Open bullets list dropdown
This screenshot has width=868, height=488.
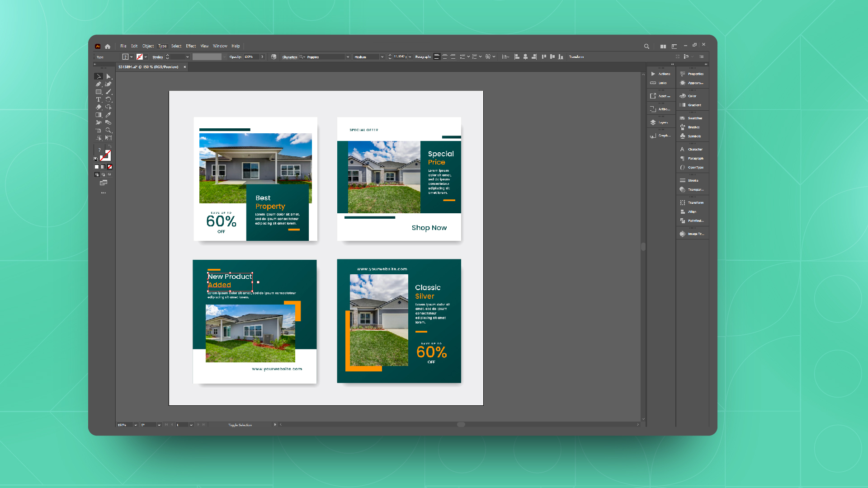(468, 57)
